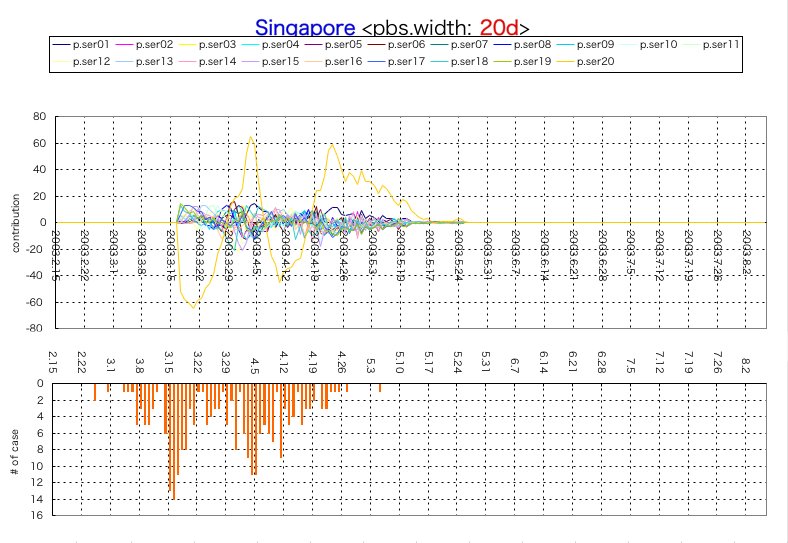
Task: Click the 2003.5.24 date label
Action: [x=458, y=255]
